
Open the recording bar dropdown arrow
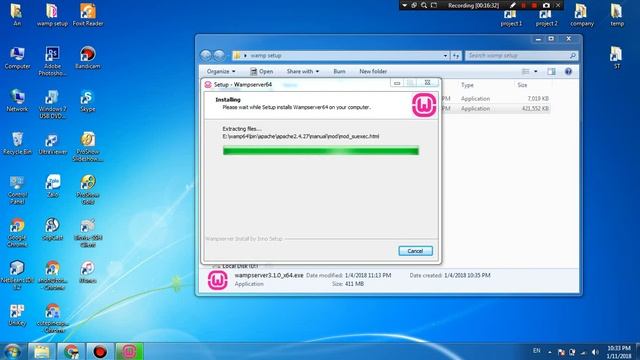404,5
